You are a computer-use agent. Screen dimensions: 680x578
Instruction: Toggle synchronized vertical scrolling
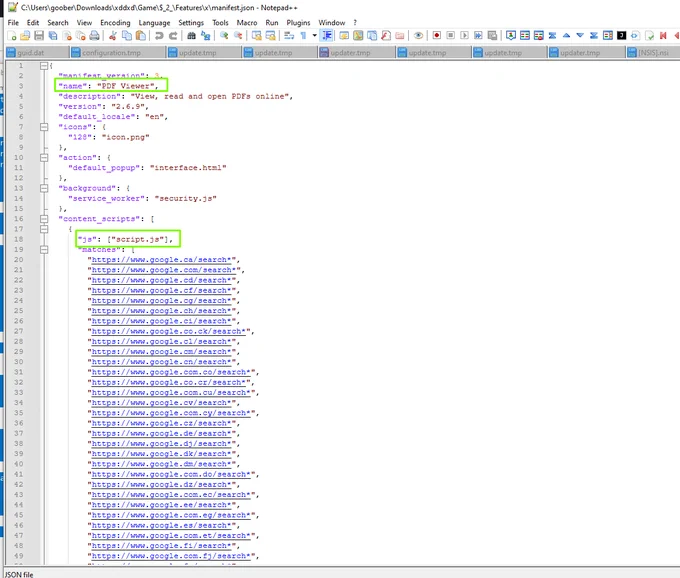(257, 36)
